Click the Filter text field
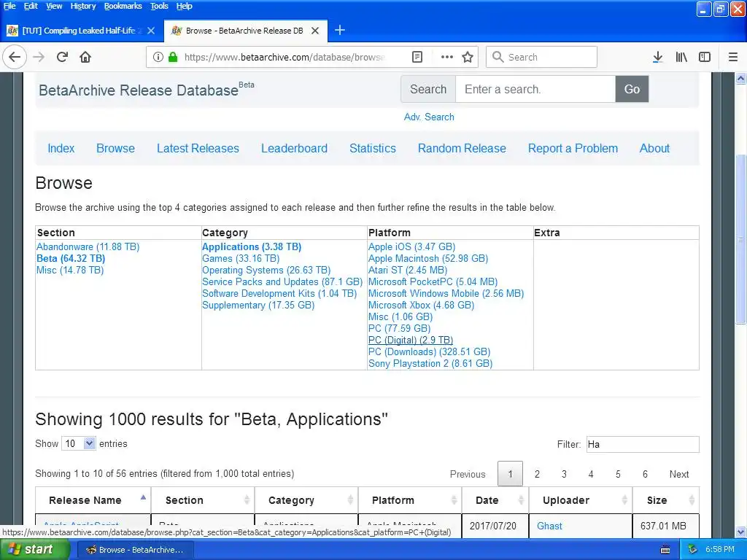The height and width of the screenshot is (560, 747). 643,444
